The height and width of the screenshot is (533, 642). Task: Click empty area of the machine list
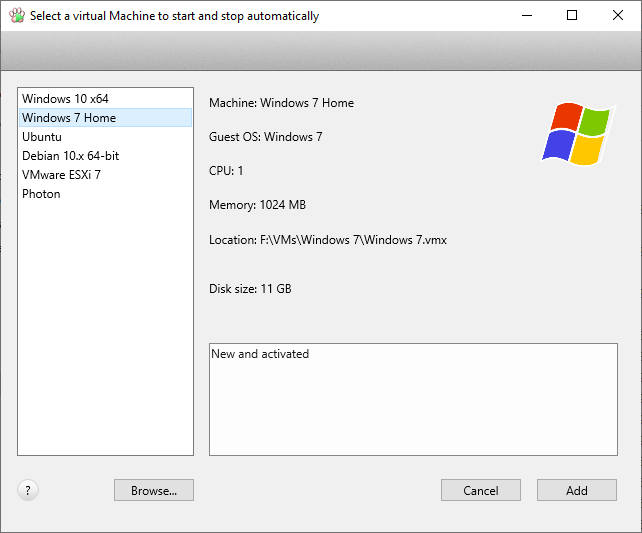(105, 327)
